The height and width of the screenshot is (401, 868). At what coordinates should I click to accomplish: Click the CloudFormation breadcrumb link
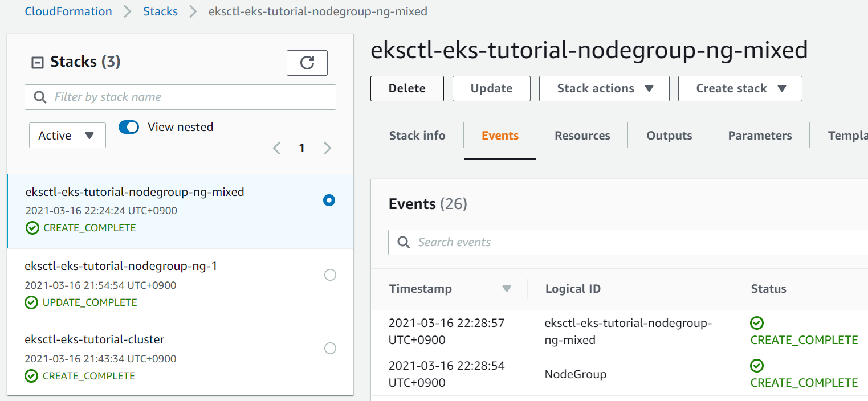68,11
